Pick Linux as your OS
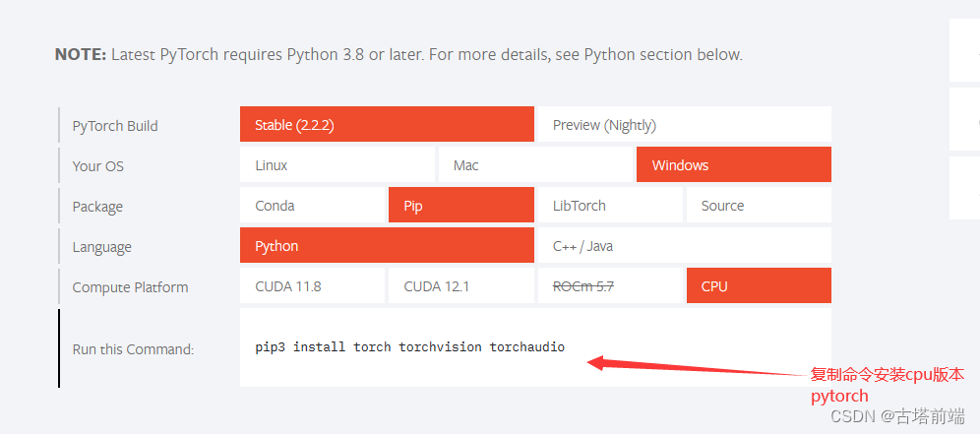The width and height of the screenshot is (980, 434). (x=337, y=165)
